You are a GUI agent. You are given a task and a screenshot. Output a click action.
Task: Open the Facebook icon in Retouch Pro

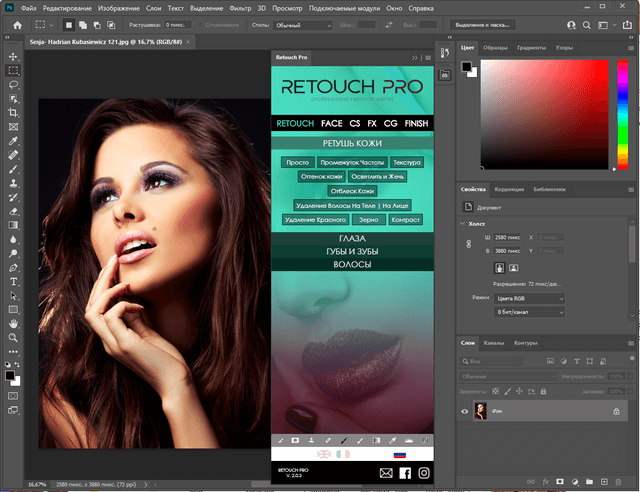[x=405, y=472]
